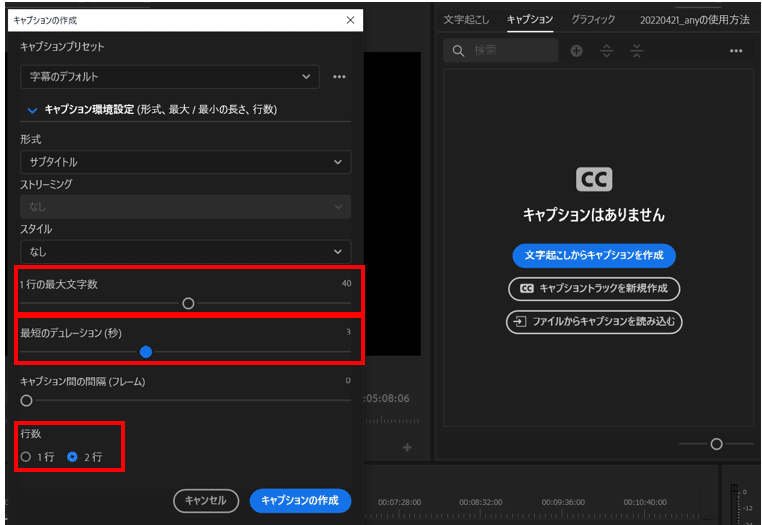This screenshot has width=762, height=525.
Task: Open the 20220421_anyの使用方法 tab
Action: (694, 20)
